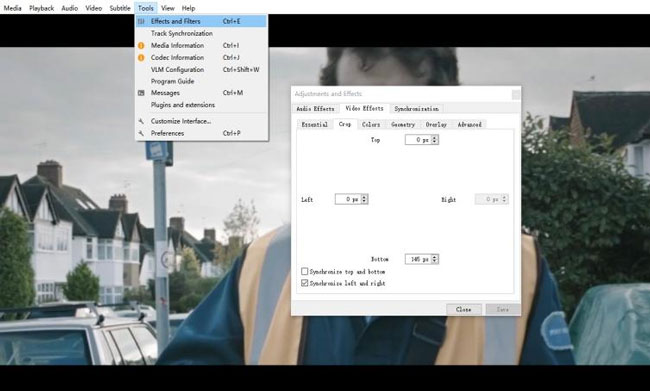Click the Left crop value field

click(348, 199)
